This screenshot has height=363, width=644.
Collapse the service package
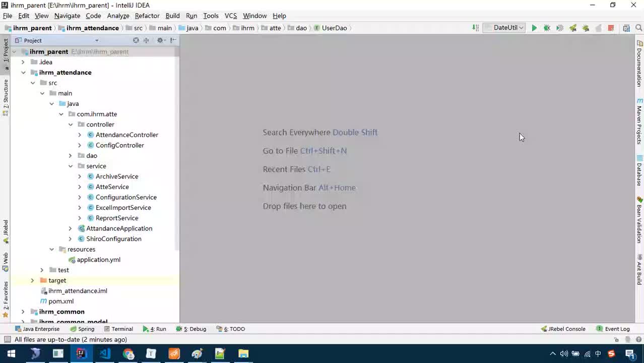71,166
